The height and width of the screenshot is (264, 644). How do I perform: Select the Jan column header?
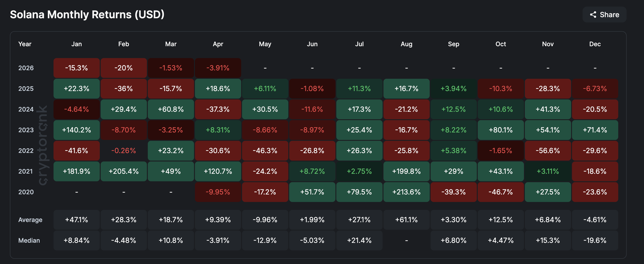click(x=76, y=44)
